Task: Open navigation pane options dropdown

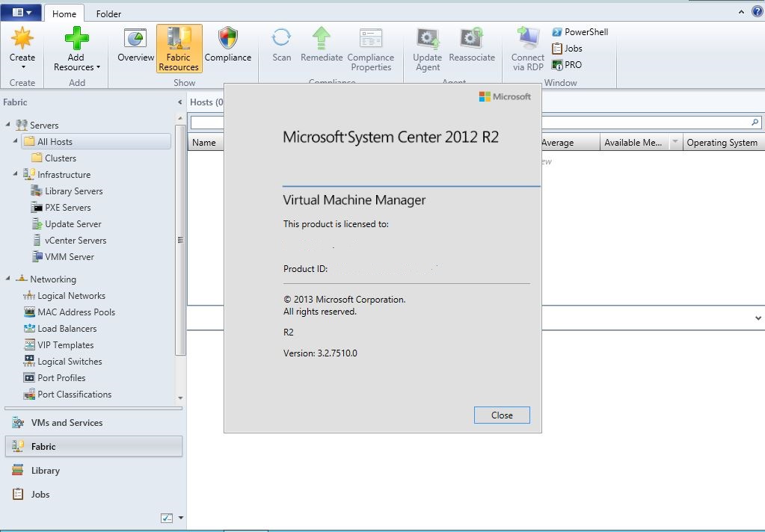Action: coord(181,517)
